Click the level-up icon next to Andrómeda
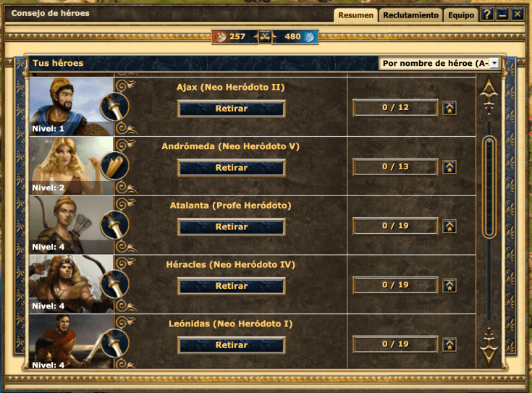This screenshot has height=393, width=532. pos(449,167)
